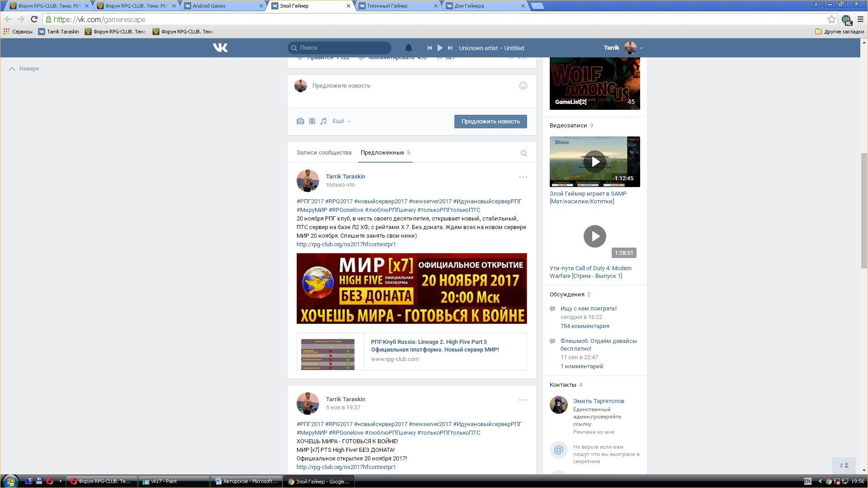This screenshot has width=868, height=488.
Task: Open options menu of the 'только что' post
Action: pos(523,177)
